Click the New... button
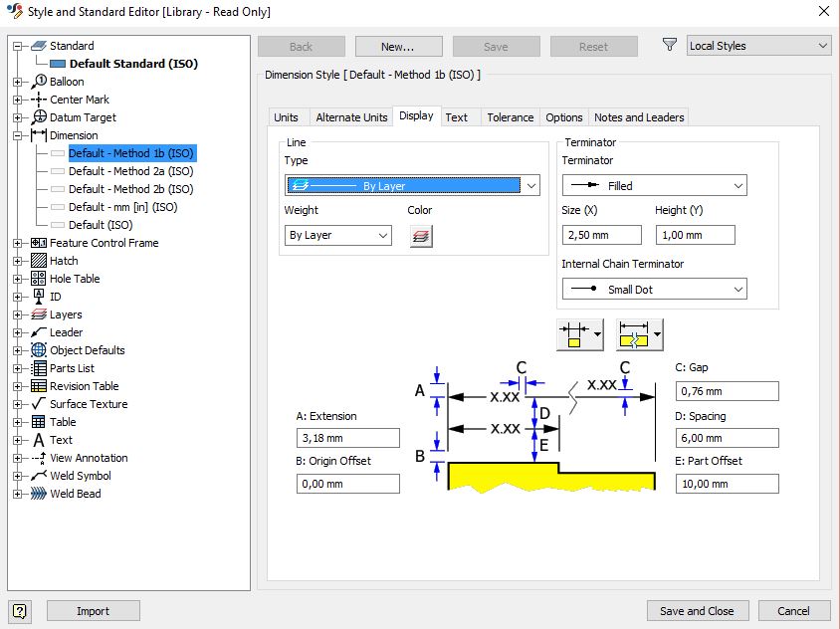 [397, 47]
